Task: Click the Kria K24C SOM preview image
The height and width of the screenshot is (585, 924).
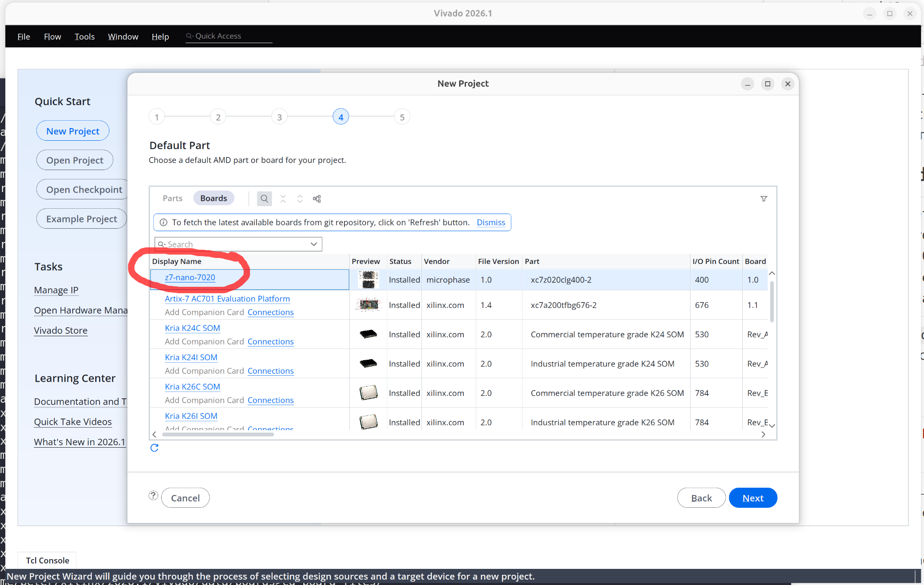Action: [x=369, y=334]
